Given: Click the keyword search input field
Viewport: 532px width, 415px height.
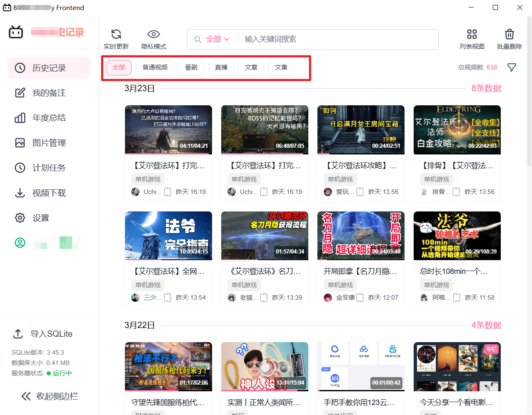Looking at the screenshot, I should [x=338, y=39].
